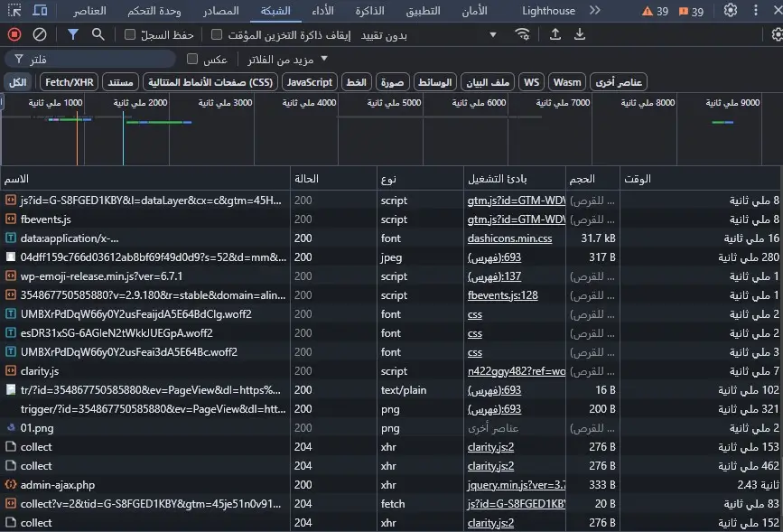Select the Fetch/XHR filter button
Screen dimensions: 783x532
(69, 82)
